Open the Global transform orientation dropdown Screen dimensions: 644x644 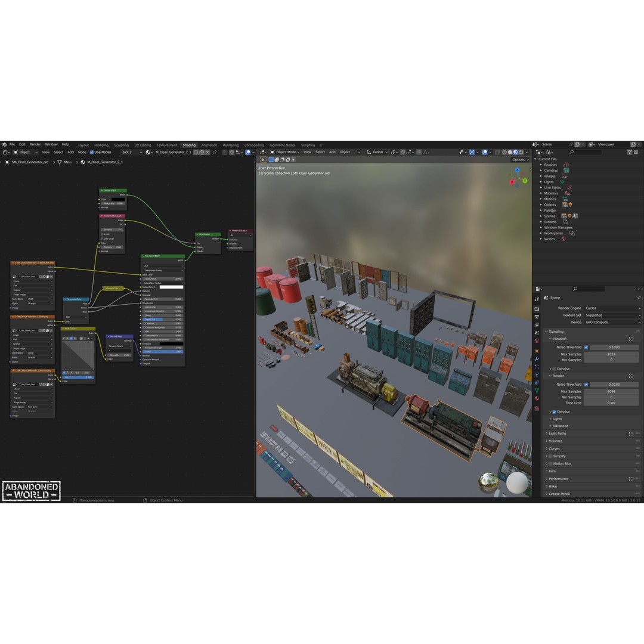[x=377, y=152]
